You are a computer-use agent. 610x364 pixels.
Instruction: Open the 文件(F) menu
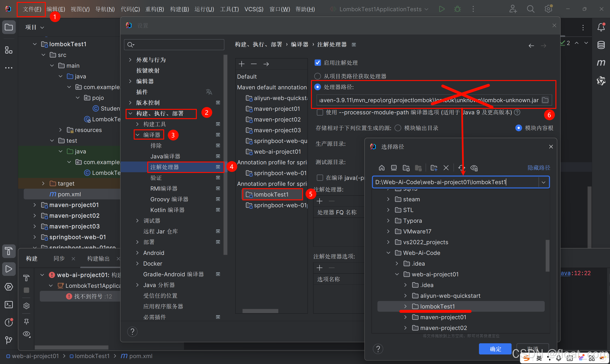(32, 9)
